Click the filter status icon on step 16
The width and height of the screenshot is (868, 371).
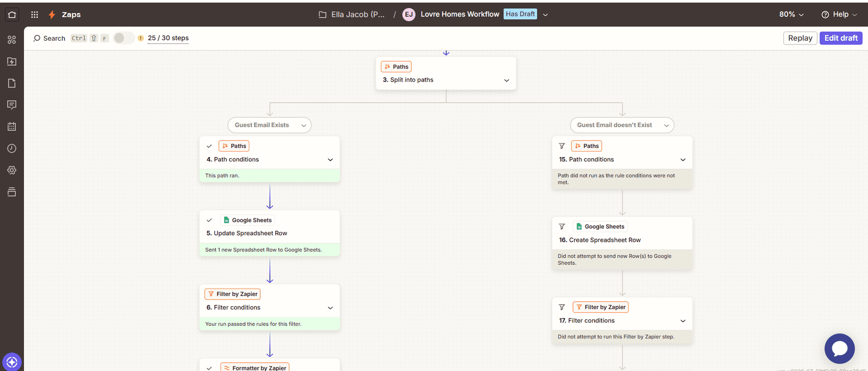[562, 227]
